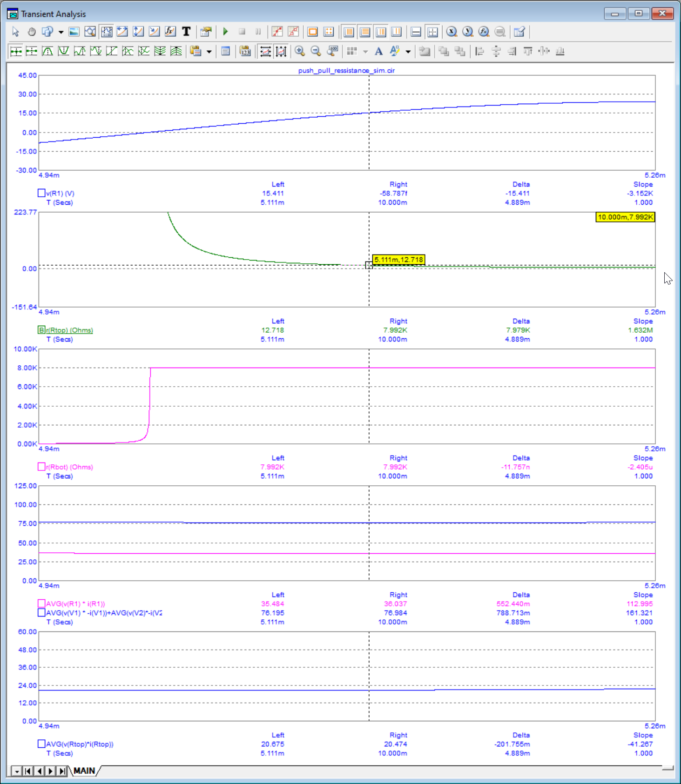
Task: Open the Go to Y cursor tool
Action: (468, 32)
